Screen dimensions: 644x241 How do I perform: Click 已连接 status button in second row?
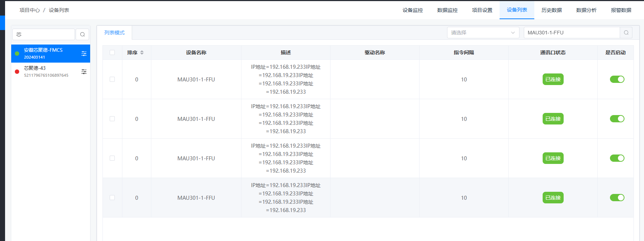pyautogui.click(x=553, y=119)
